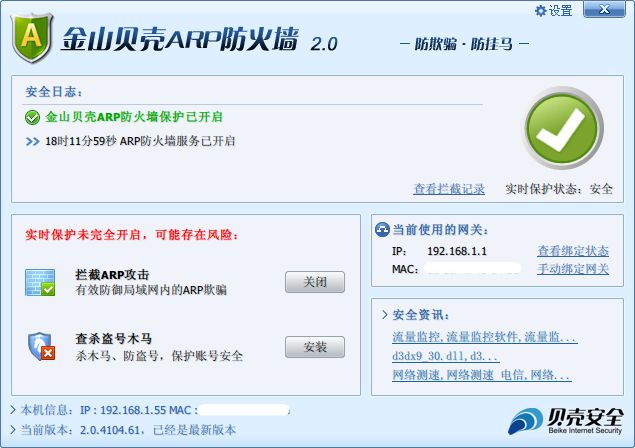635x448 pixels.
Task: Click the gateway icon next to 当前使用的网关
Action: point(382,230)
